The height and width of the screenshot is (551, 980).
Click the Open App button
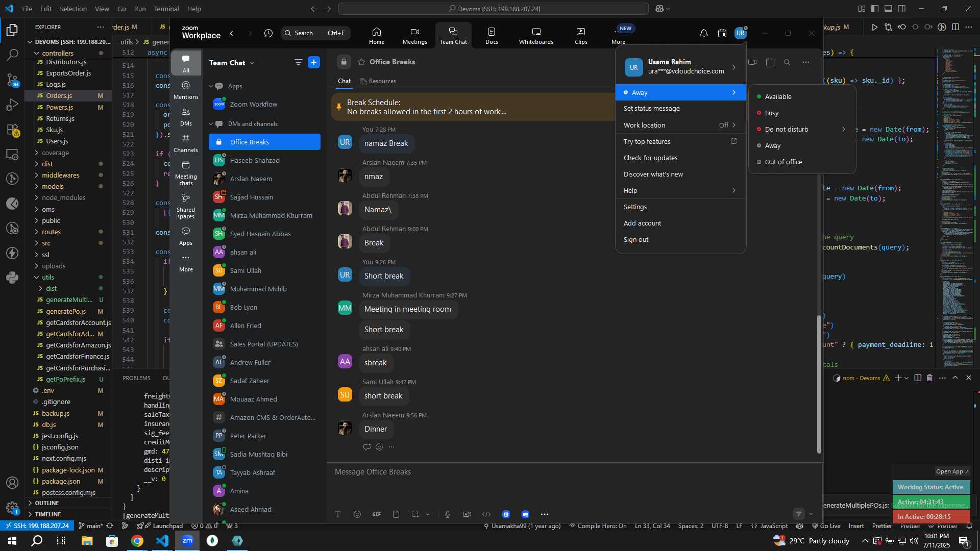click(952, 471)
